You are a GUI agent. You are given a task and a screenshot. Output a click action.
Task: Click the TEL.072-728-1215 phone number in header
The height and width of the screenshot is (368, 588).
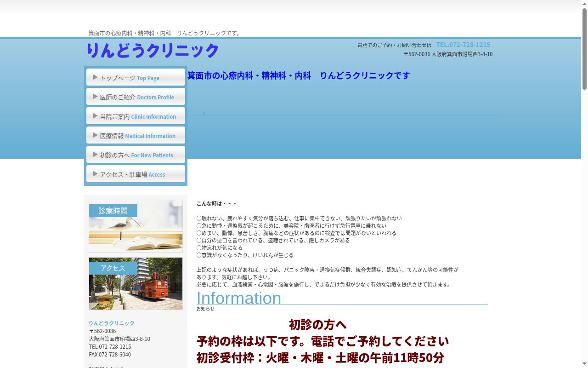[x=463, y=45]
